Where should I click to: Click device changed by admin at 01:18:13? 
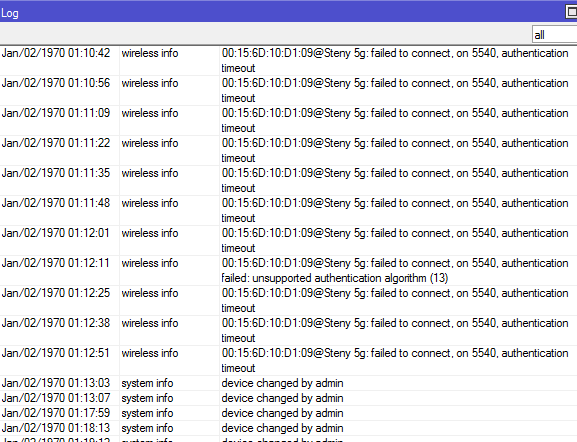click(282, 428)
